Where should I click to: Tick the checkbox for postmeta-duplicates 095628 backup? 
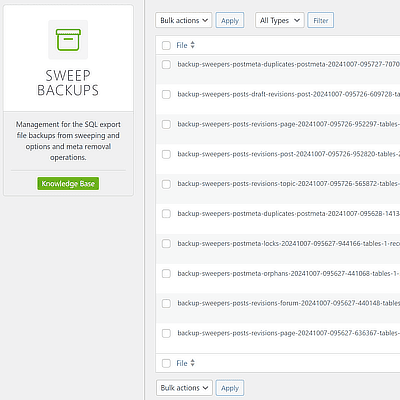(x=166, y=214)
